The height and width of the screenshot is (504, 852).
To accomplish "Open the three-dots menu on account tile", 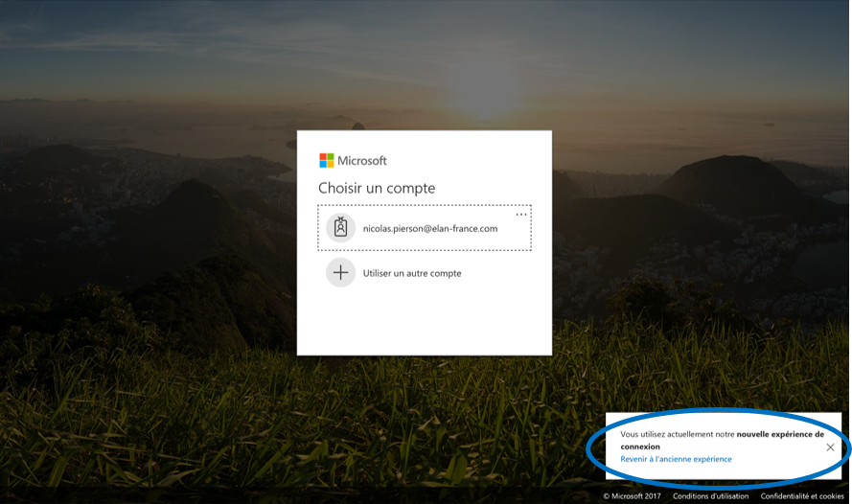I will click(521, 215).
